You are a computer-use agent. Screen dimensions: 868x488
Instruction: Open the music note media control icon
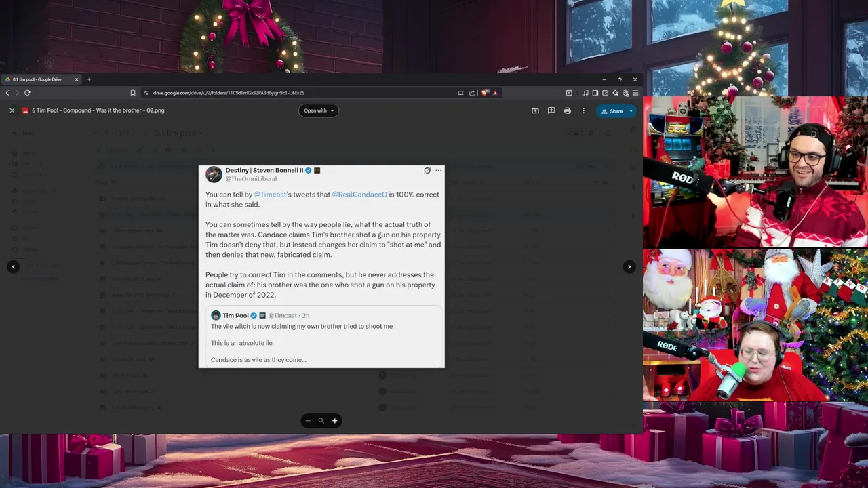point(585,93)
